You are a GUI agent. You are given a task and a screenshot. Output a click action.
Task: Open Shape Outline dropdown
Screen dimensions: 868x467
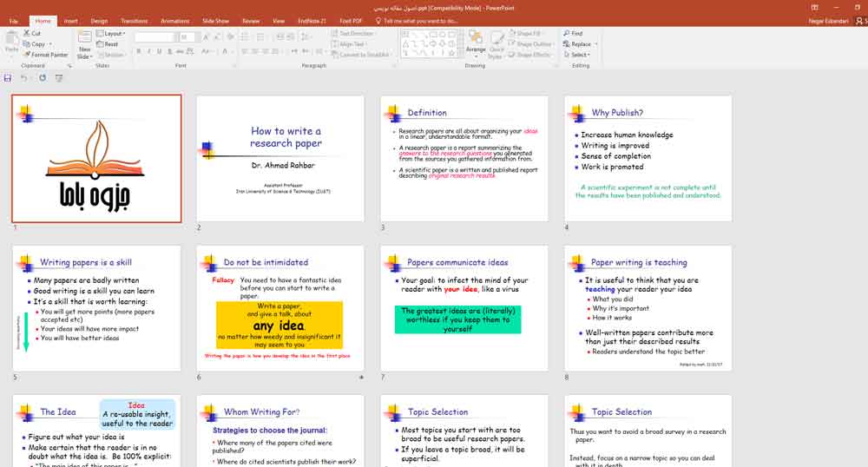click(x=531, y=43)
